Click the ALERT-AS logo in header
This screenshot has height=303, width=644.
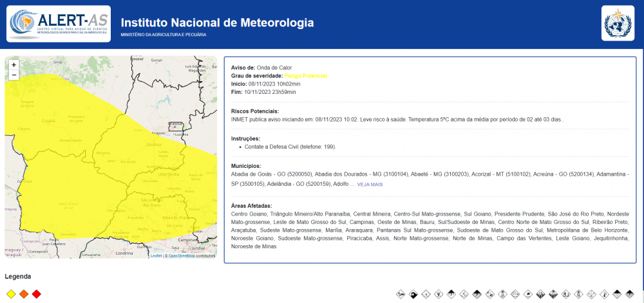pyautogui.click(x=59, y=24)
